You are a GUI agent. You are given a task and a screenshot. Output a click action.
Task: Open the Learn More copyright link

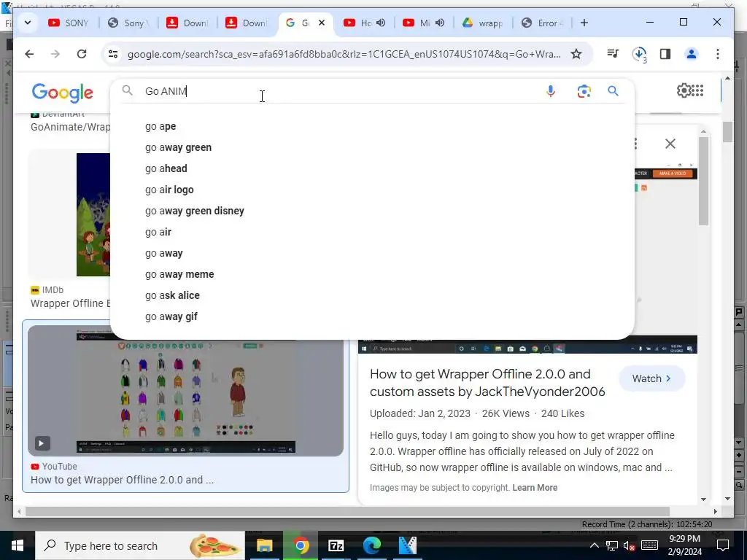(535, 488)
